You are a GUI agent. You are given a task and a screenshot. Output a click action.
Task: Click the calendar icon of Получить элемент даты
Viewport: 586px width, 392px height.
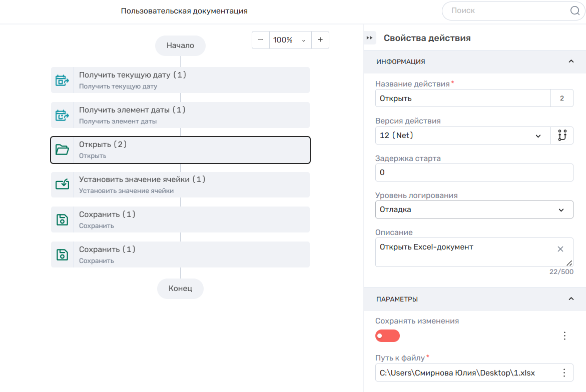point(62,115)
